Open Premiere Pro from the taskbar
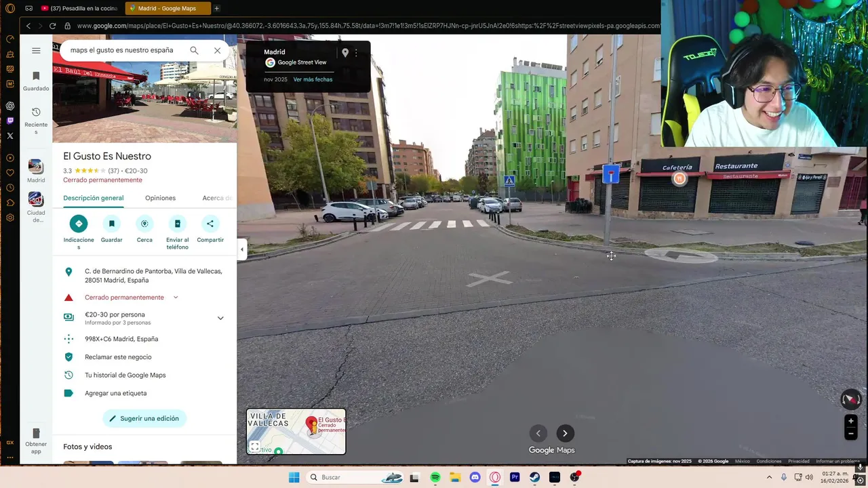868x488 pixels. point(515,477)
